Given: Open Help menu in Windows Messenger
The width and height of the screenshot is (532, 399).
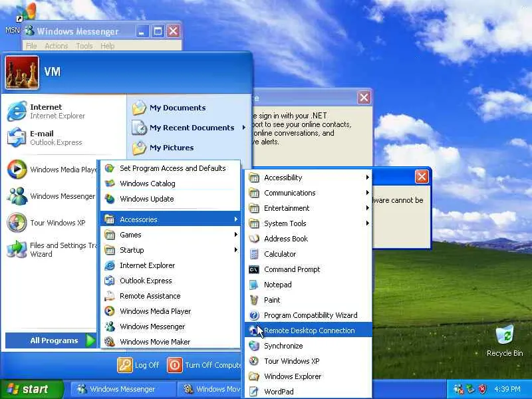Looking at the screenshot, I should [107, 46].
